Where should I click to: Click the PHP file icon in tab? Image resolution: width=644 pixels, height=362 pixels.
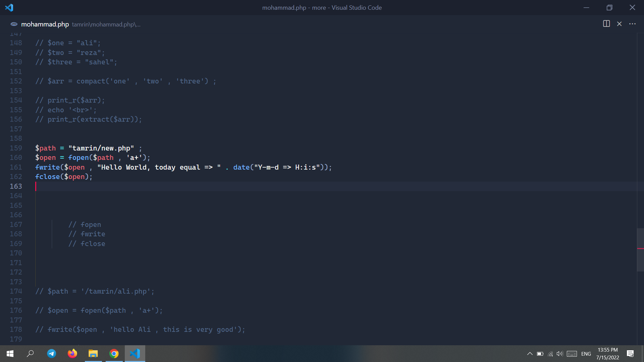(x=14, y=24)
